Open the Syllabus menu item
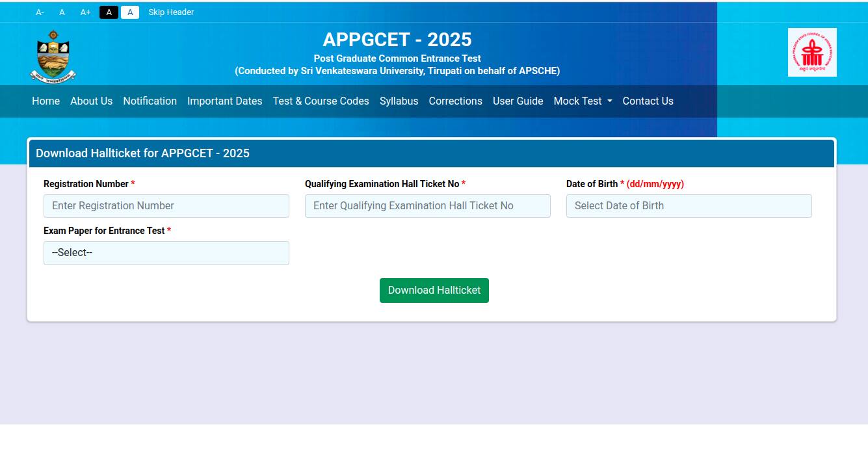This screenshot has height=464, width=868. [399, 101]
